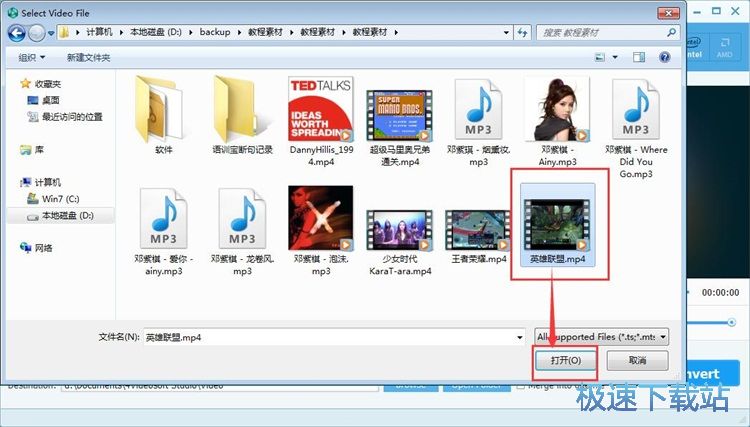Open the All Supported Files type dropdown
The height and width of the screenshot is (427, 750).
601,337
